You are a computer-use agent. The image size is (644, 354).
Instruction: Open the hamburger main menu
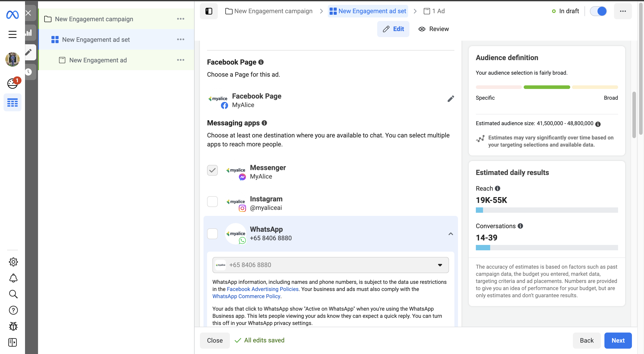pyautogui.click(x=12, y=34)
